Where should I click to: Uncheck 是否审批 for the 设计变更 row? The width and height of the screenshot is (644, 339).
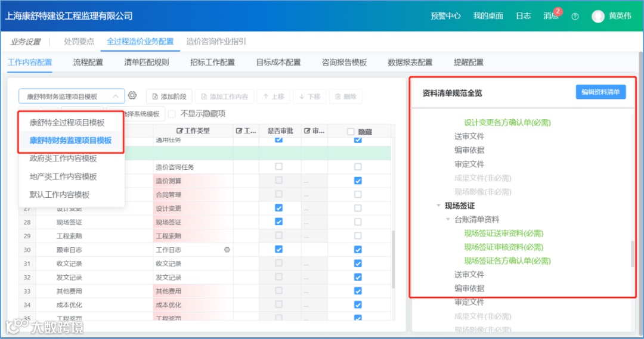click(x=279, y=208)
